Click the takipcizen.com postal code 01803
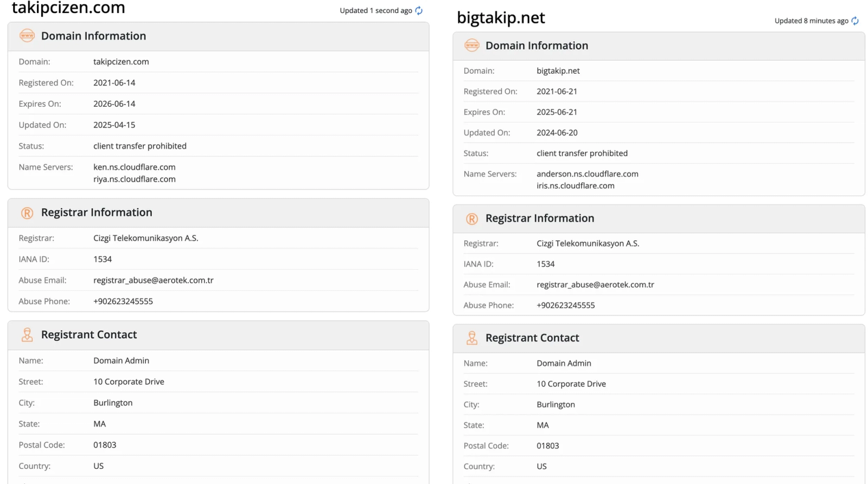This screenshot has height=484, width=868. click(105, 446)
